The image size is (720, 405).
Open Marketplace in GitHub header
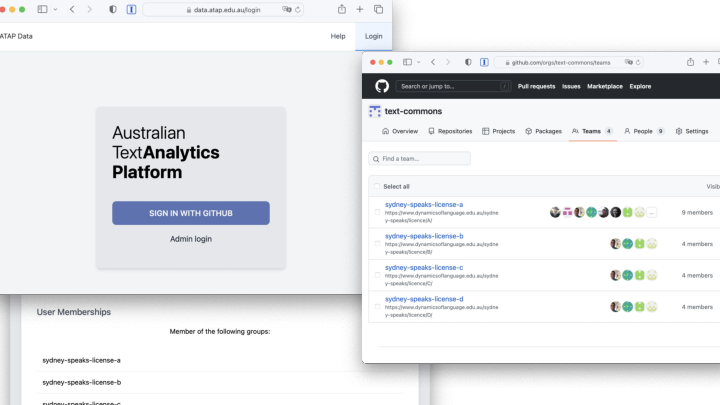coord(605,86)
